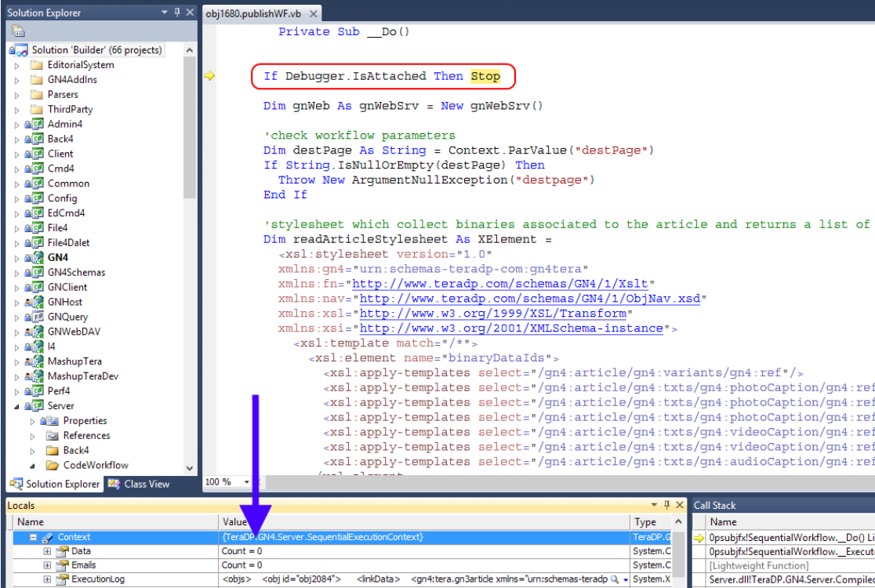Click the Name column header in Locals
Screen dimensions: 875x588
115,522
